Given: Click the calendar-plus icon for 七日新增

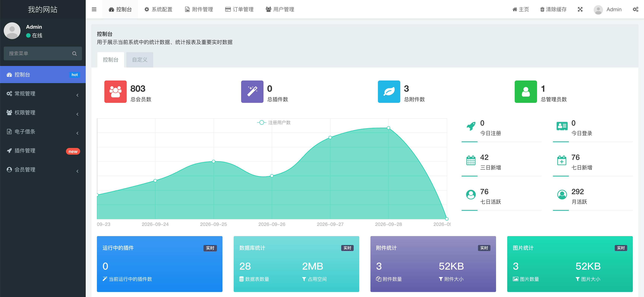Looking at the screenshot, I should (562, 160).
